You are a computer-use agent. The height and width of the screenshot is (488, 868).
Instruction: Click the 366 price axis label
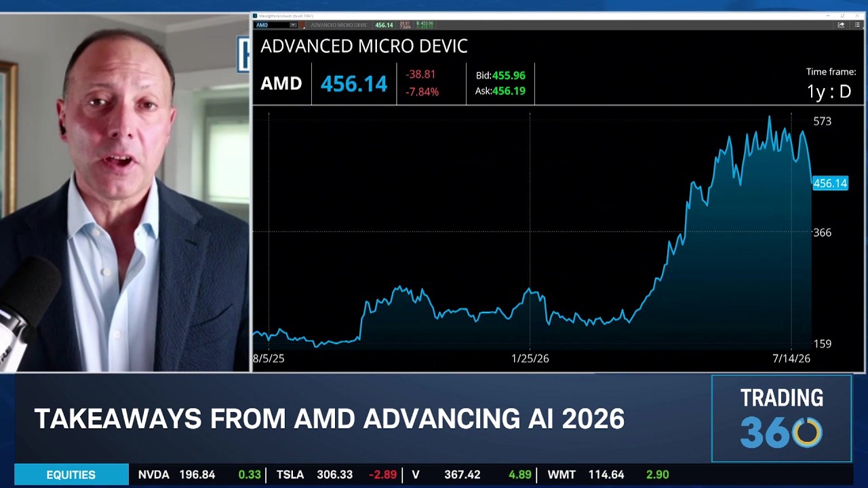tap(822, 232)
